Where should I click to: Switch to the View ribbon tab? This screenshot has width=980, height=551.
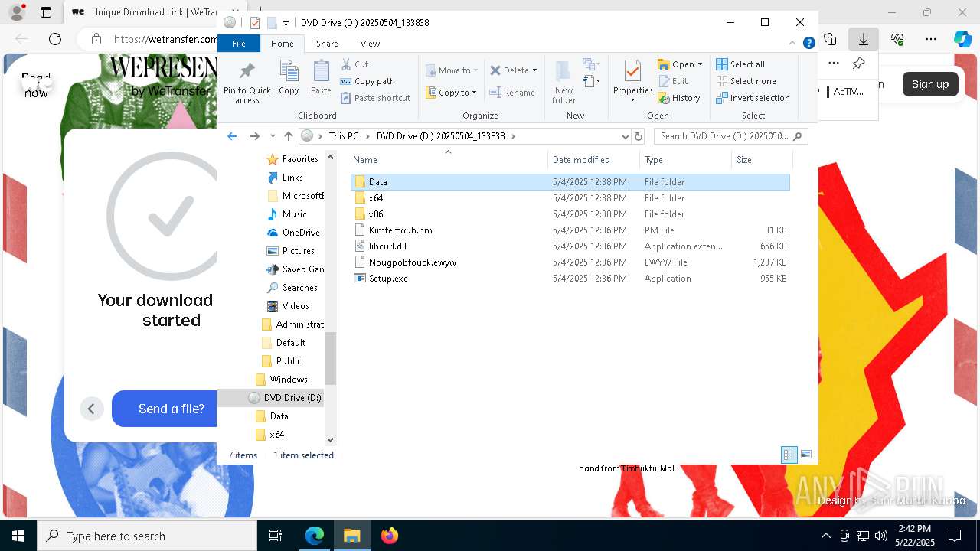pyautogui.click(x=370, y=44)
